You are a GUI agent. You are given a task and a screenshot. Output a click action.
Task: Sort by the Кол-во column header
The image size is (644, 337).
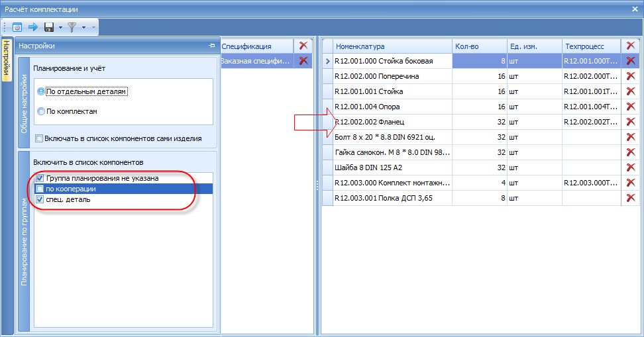(x=480, y=46)
